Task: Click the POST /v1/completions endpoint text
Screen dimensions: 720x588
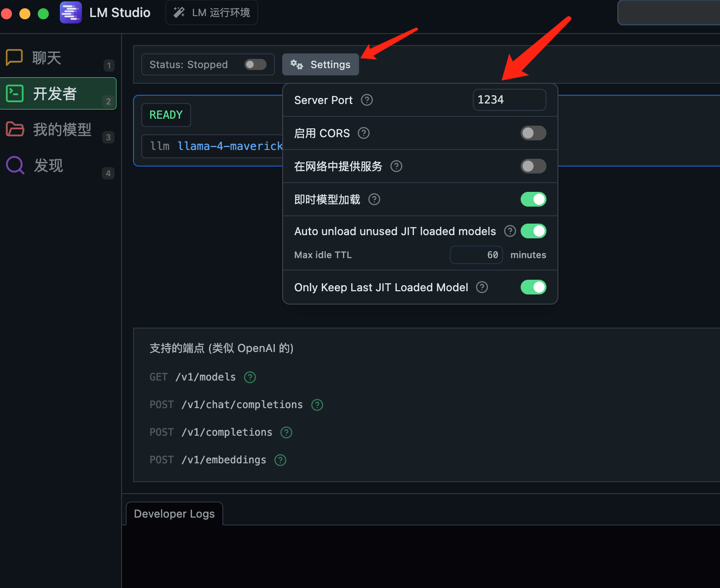Action: coord(211,432)
